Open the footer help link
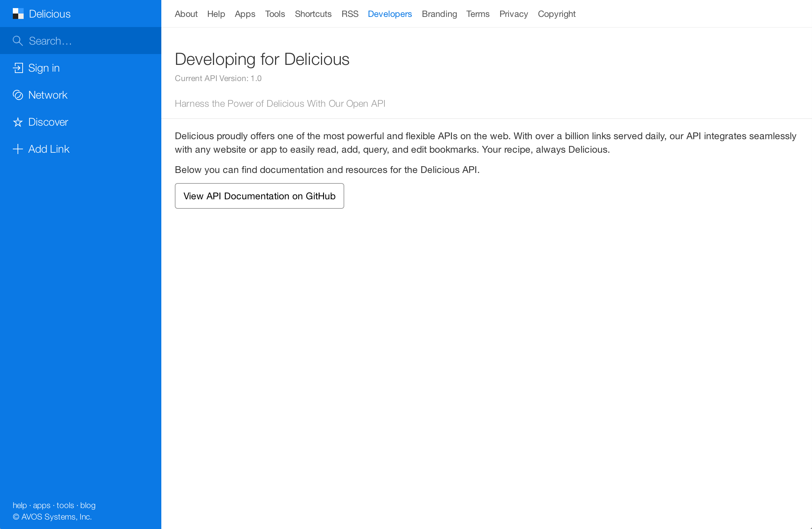The image size is (812, 529). point(20,505)
